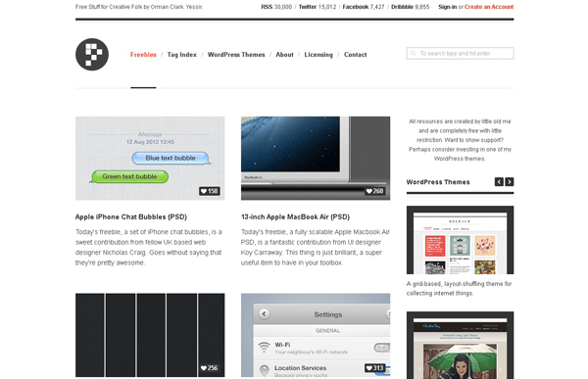The image size is (588, 379).
Task: Click the heart 313 like badge
Action: [x=374, y=368]
